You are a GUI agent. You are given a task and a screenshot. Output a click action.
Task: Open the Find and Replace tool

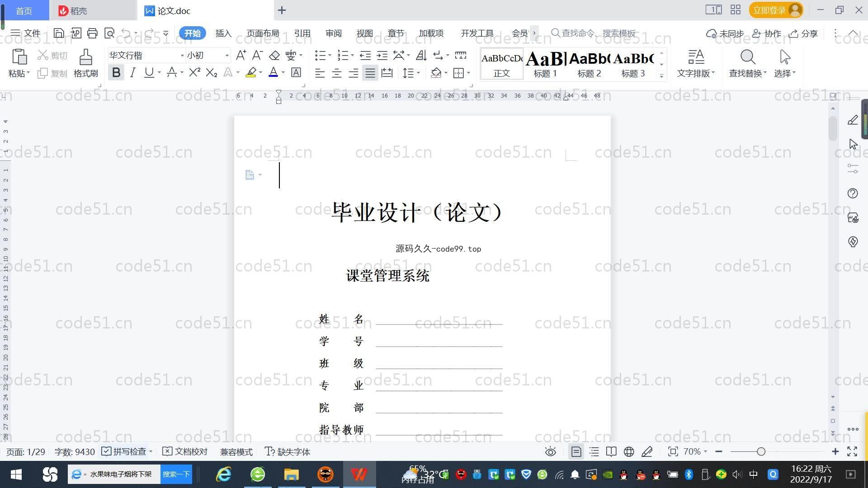(x=748, y=63)
